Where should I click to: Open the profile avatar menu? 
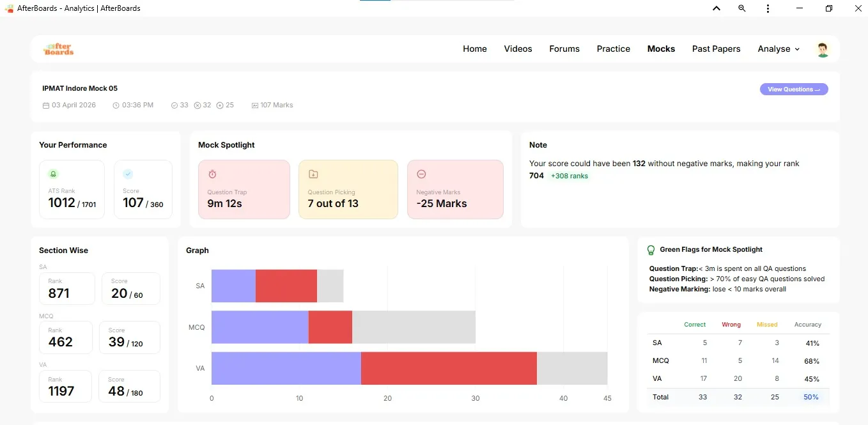(823, 50)
